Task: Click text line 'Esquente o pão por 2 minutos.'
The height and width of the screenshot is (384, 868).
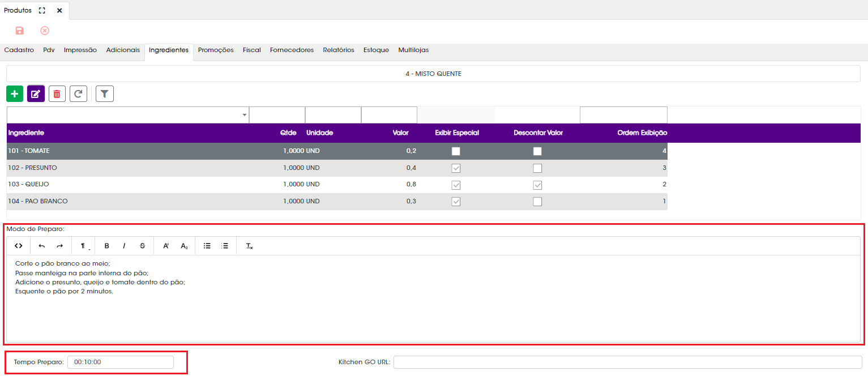Action: 65,291
